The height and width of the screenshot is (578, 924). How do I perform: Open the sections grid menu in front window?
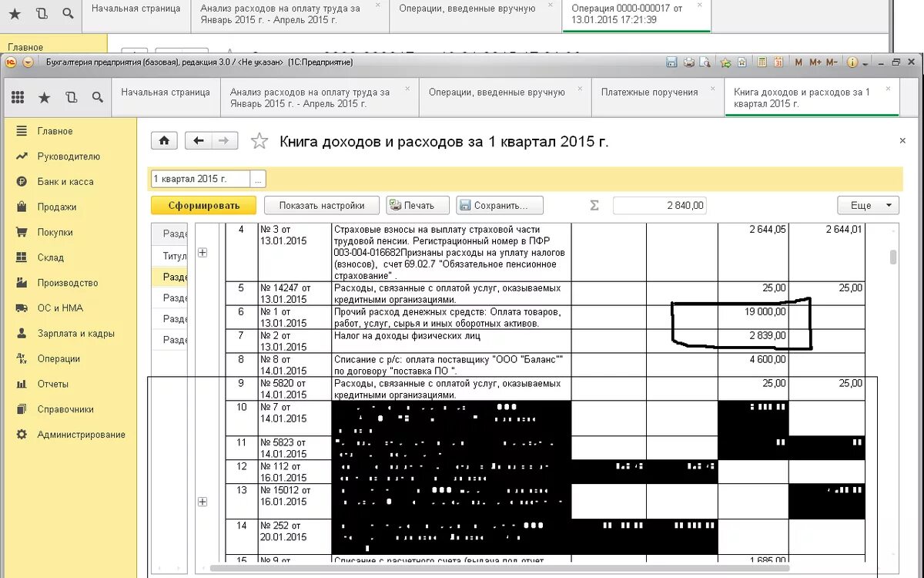coord(18,97)
